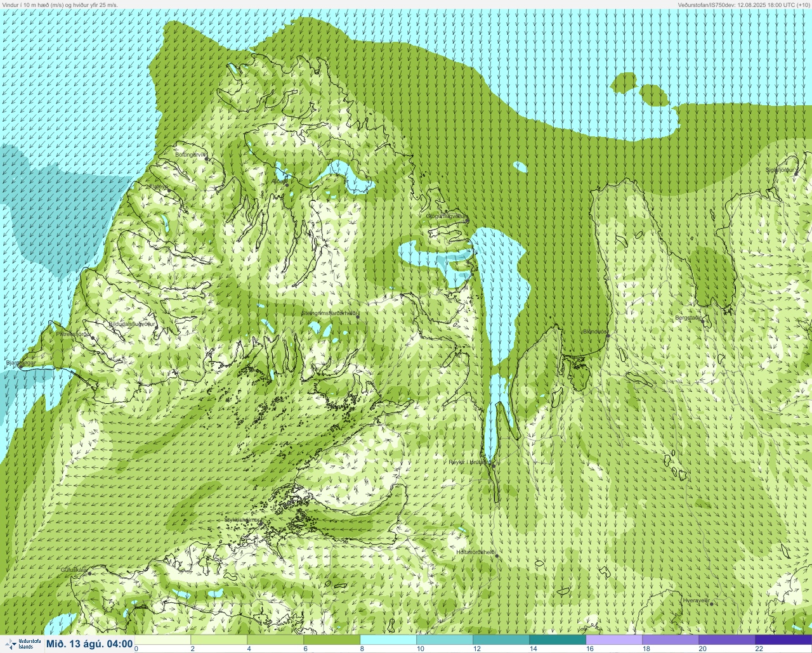
Task: Click the 'Reykir í Hrútafirði' place label
Action: [470, 462]
